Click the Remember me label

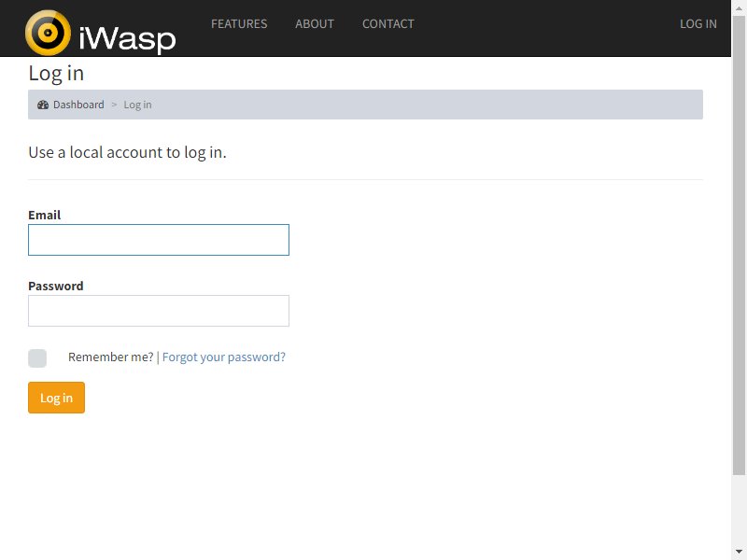pos(110,357)
